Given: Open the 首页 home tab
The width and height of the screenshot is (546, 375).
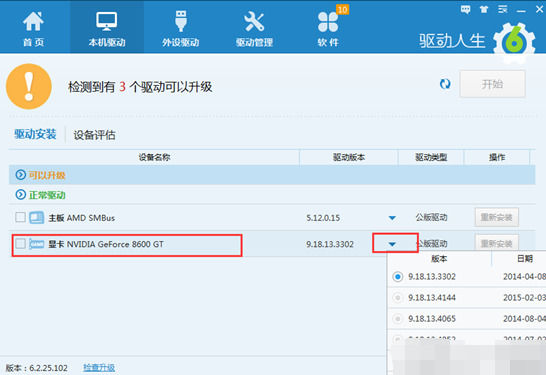Looking at the screenshot, I should pyautogui.click(x=33, y=28).
